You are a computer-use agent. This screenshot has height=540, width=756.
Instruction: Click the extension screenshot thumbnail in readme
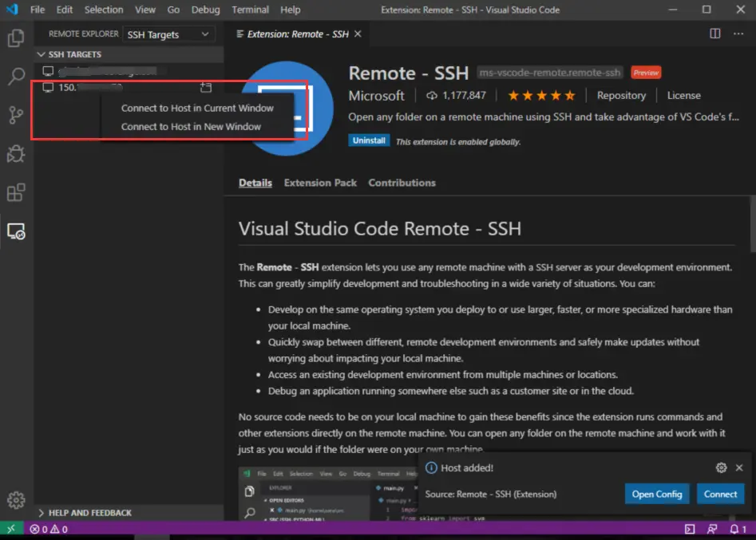pos(328,493)
